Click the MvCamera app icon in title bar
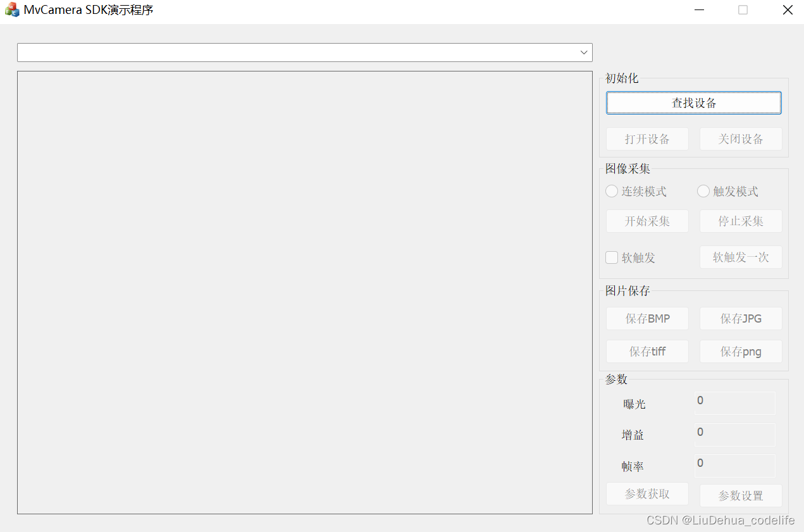 point(12,10)
